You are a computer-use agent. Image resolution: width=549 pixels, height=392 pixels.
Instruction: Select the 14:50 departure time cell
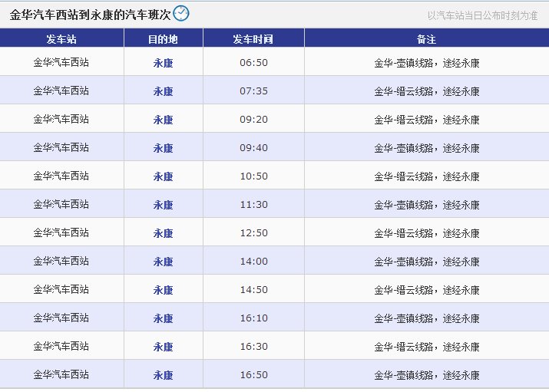tap(254, 289)
